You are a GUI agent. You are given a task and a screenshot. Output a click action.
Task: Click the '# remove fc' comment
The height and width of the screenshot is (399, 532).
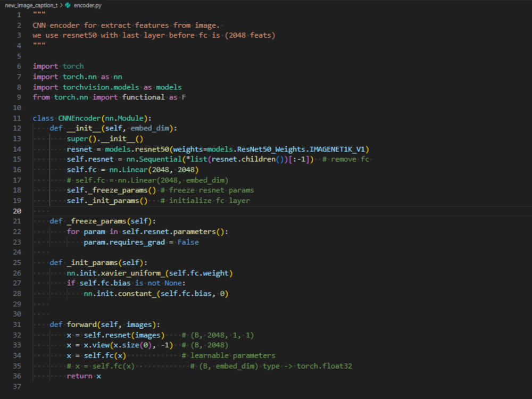(x=346, y=159)
